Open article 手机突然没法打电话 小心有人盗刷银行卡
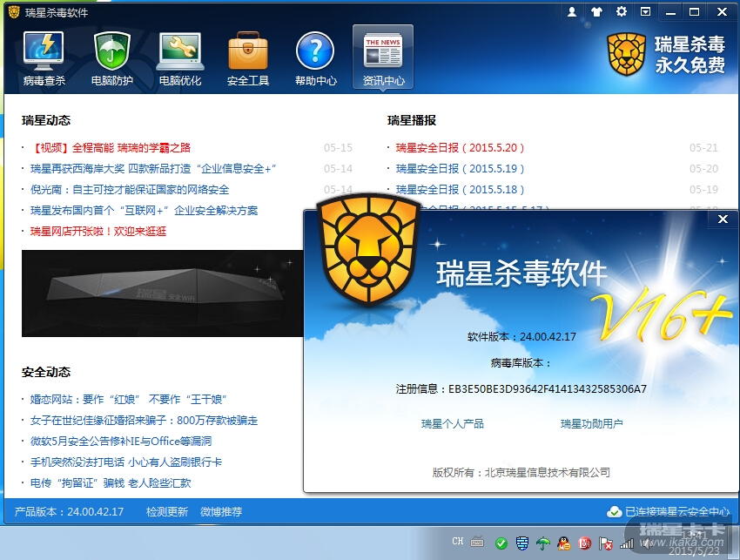The image size is (740, 560). point(126,462)
